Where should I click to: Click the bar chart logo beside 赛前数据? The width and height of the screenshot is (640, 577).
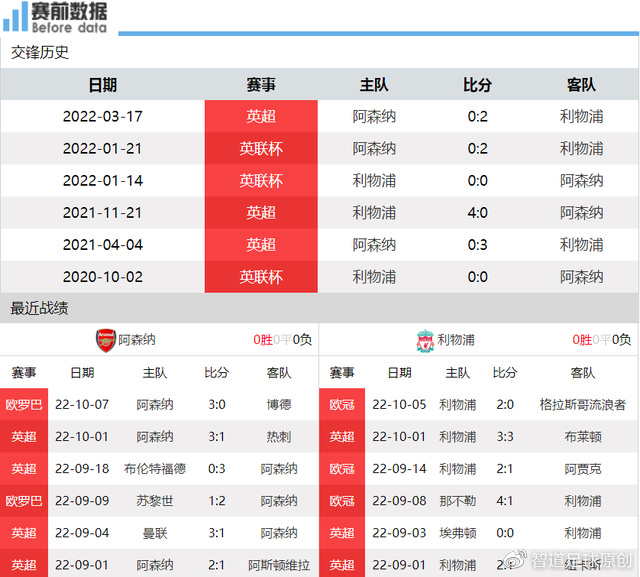(15, 16)
